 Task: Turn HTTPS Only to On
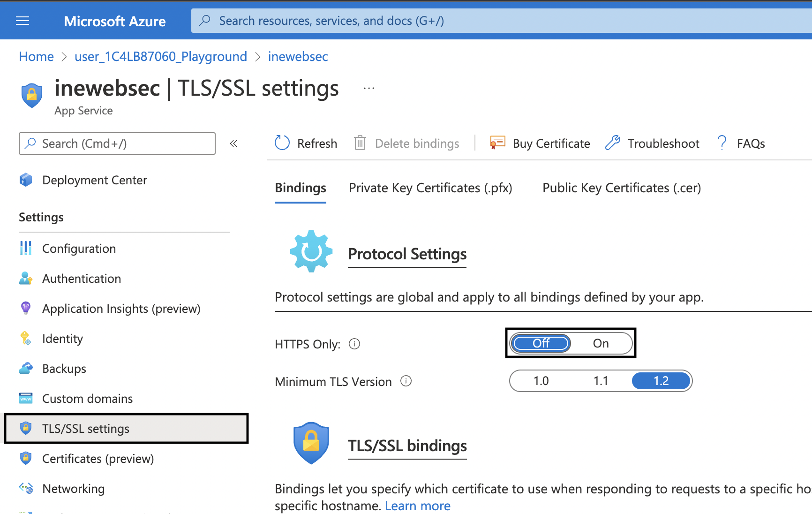tap(601, 343)
